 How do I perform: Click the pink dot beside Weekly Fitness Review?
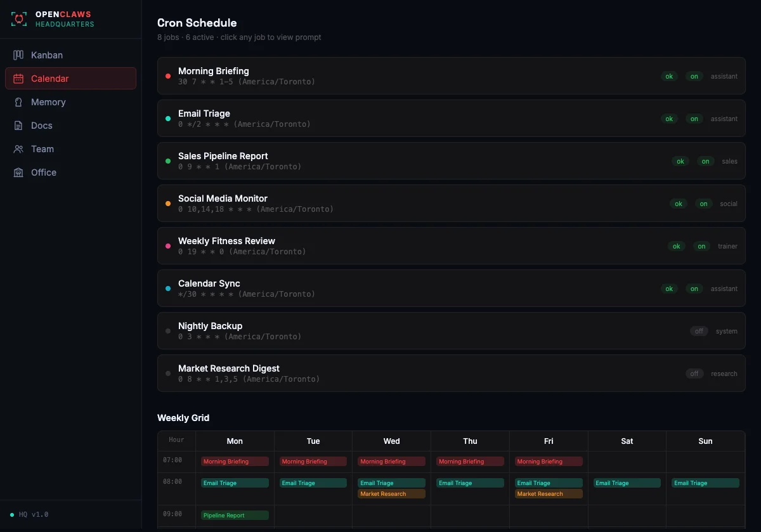click(x=168, y=246)
